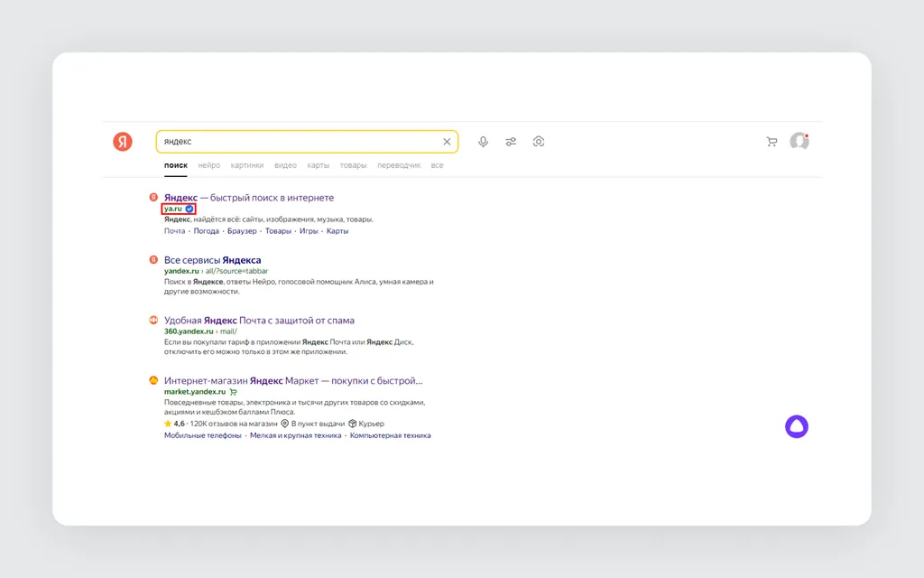Screen dimensions: 924x578
Task: Open the Игры sitelink
Action: pyautogui.click(x=309, y=231)
